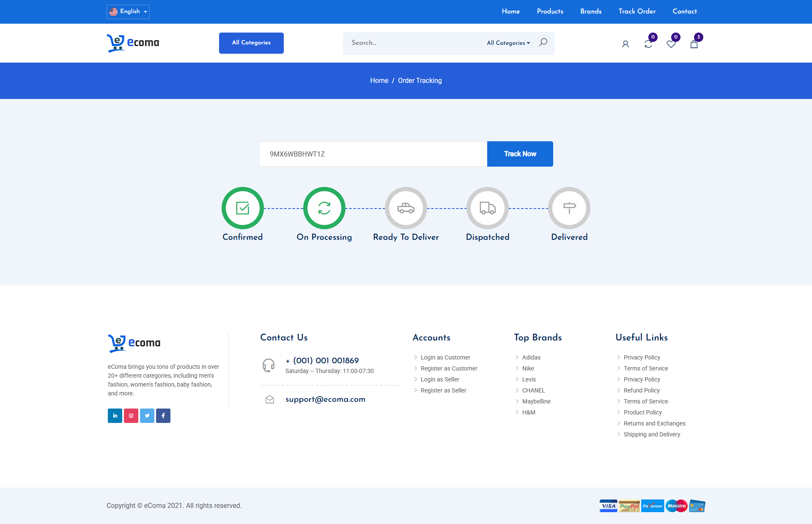Expand the English language dropdown
Image resolution: width=812 pixels, height=524 pixels.
[128, 11]
